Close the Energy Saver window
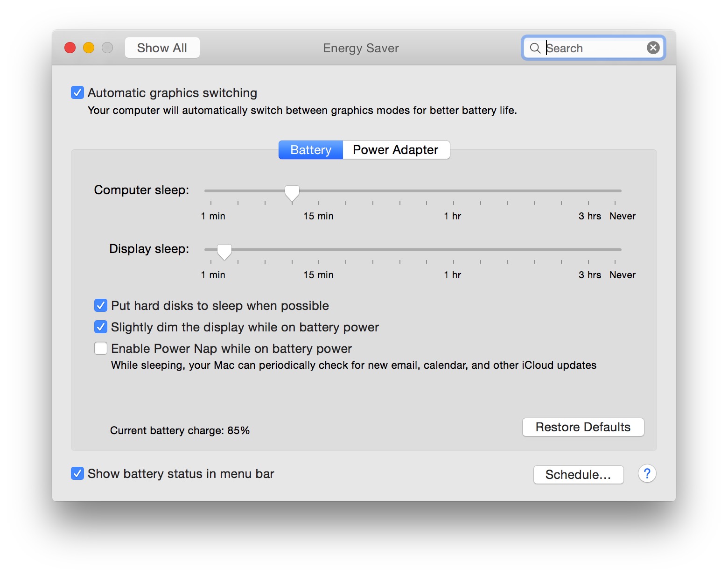This screenshot has width=728, height=576. point(70,48)
